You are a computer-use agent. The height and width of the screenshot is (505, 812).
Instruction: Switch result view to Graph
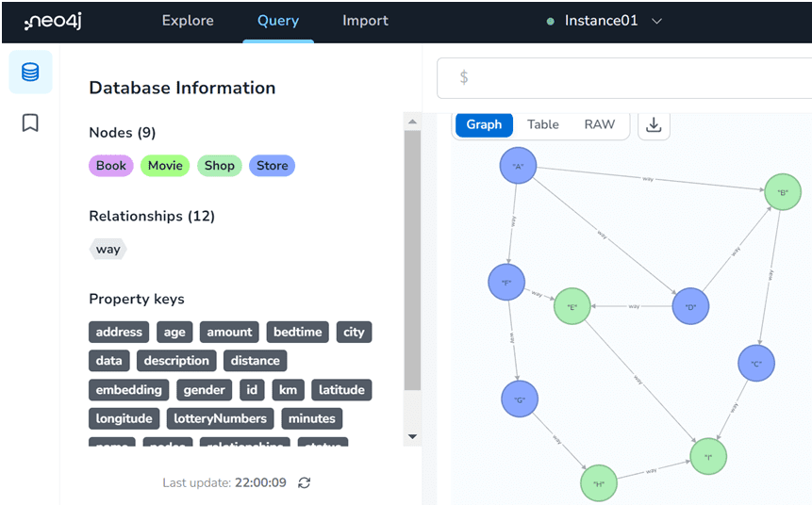point(484,124)
